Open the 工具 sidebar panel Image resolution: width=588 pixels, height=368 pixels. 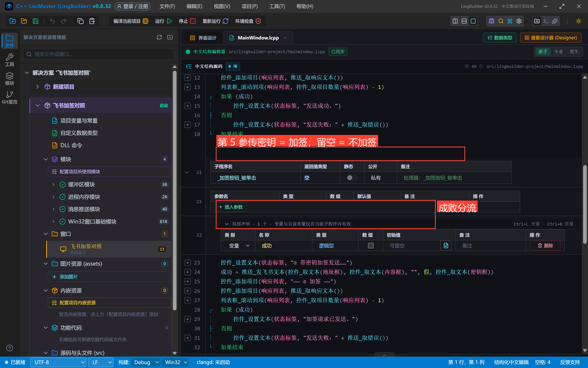pos(9,60)
